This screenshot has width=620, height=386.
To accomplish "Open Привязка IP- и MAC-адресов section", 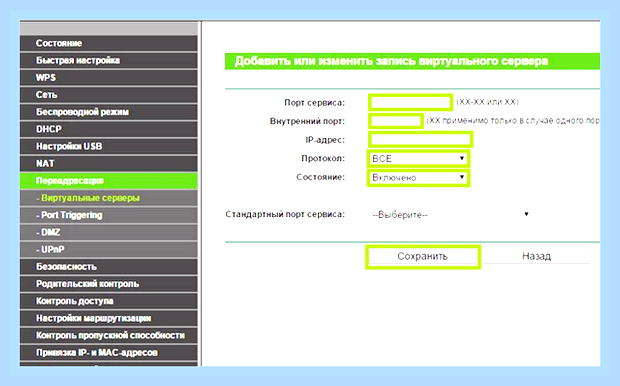I will coord(109,353).
